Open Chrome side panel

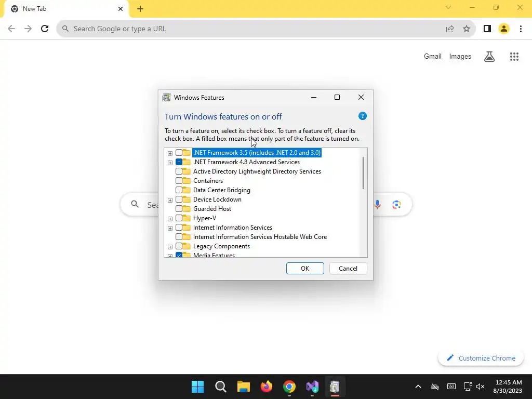[487, 29]
